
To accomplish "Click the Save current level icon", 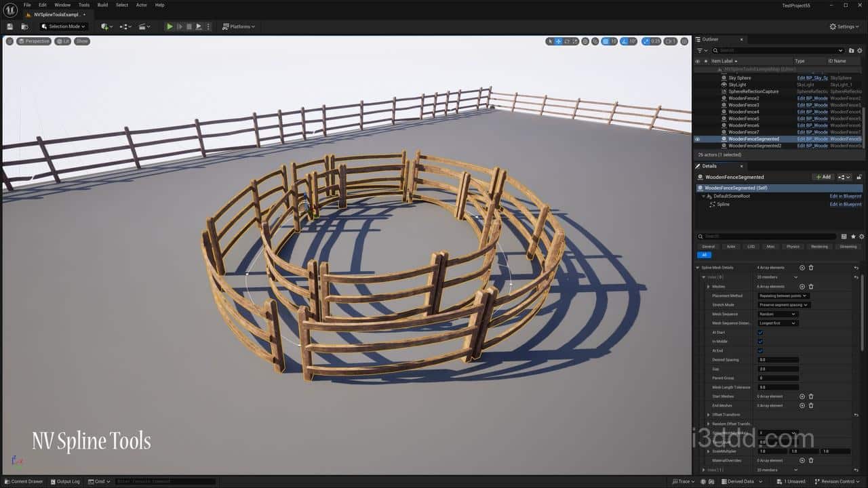I will [10, 26].
